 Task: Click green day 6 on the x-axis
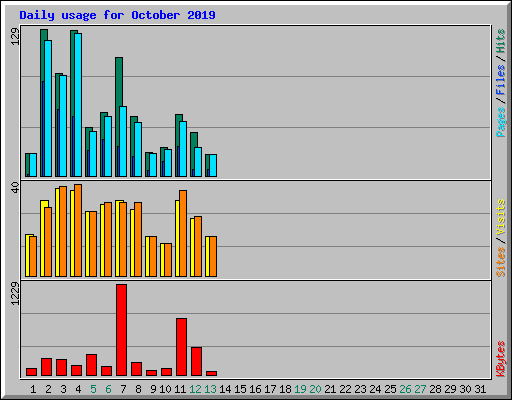[108, 389]
